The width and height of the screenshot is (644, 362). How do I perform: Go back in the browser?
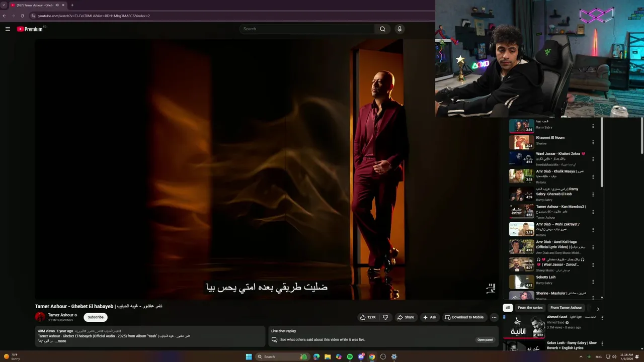click(x=4, y=16)
